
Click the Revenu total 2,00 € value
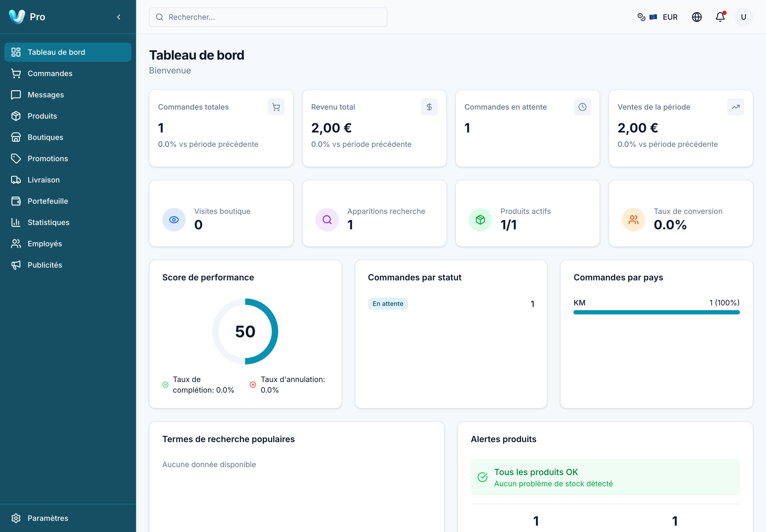click(331, 128)
